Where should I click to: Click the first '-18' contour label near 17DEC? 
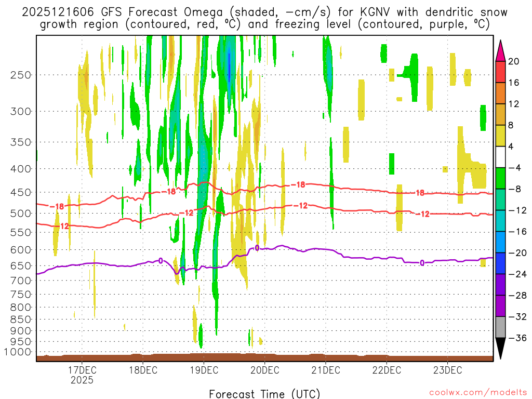tap(57, 206)
